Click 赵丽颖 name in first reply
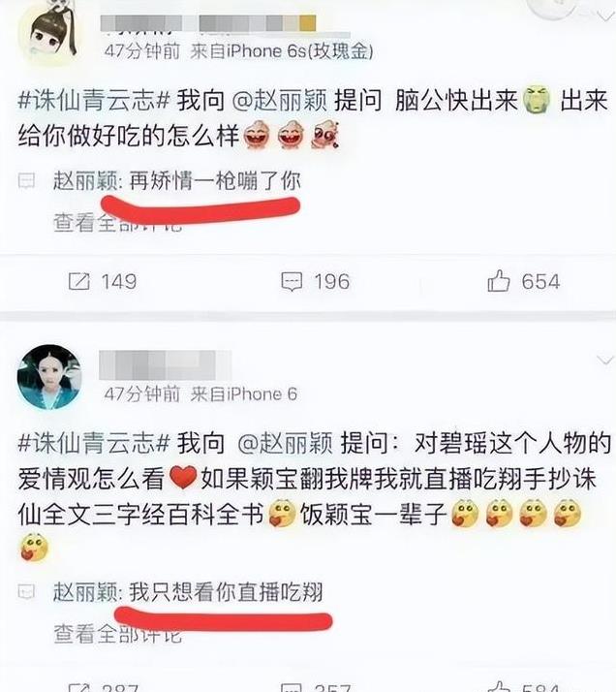Image resolution: width=616 pixels, height=692 pixels. coord(85,181)
